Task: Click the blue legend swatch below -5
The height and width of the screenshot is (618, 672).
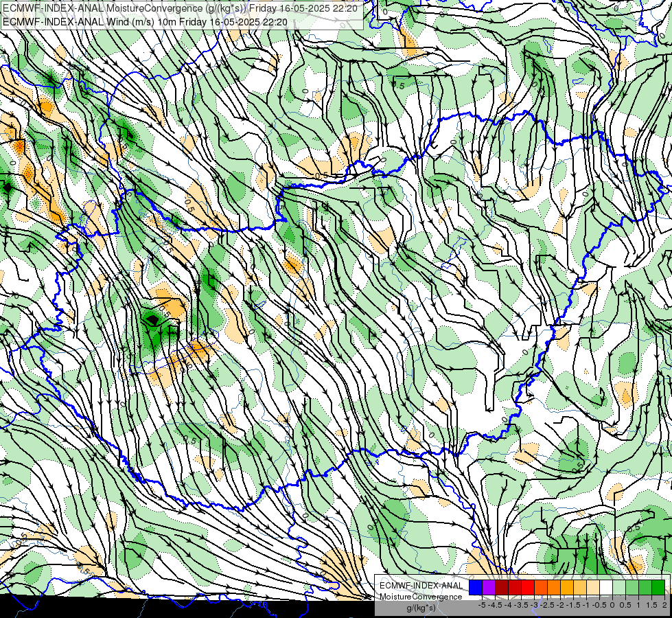Action: click(476, 588)
